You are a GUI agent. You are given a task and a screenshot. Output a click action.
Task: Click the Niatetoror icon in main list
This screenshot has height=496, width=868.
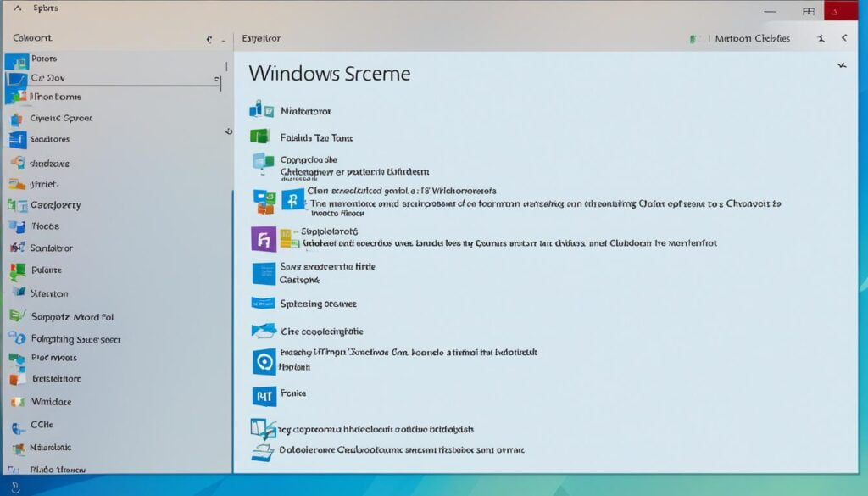261,109
